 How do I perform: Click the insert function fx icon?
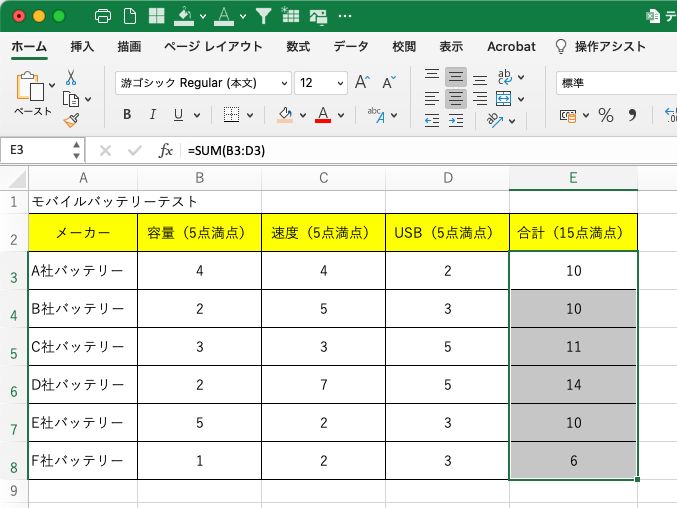click(166, 150)
